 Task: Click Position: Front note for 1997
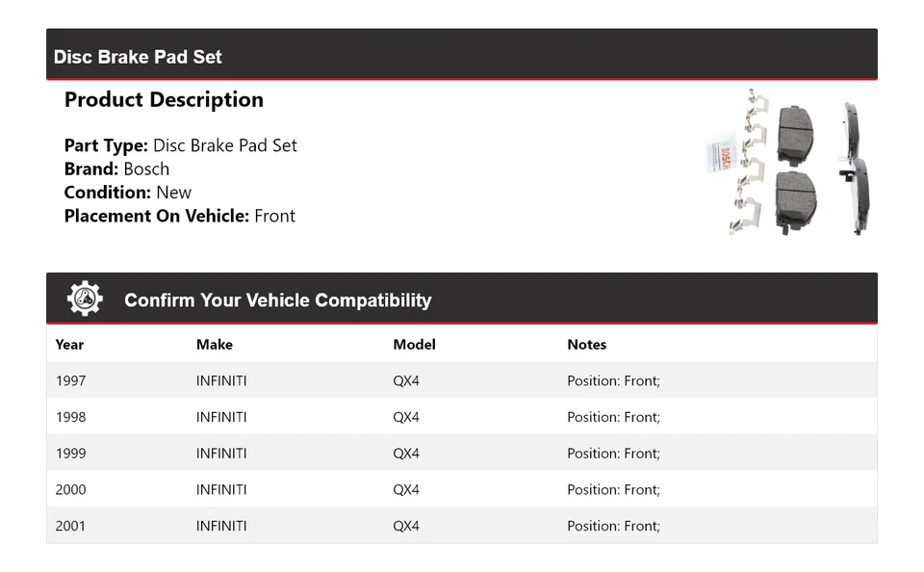613,381
